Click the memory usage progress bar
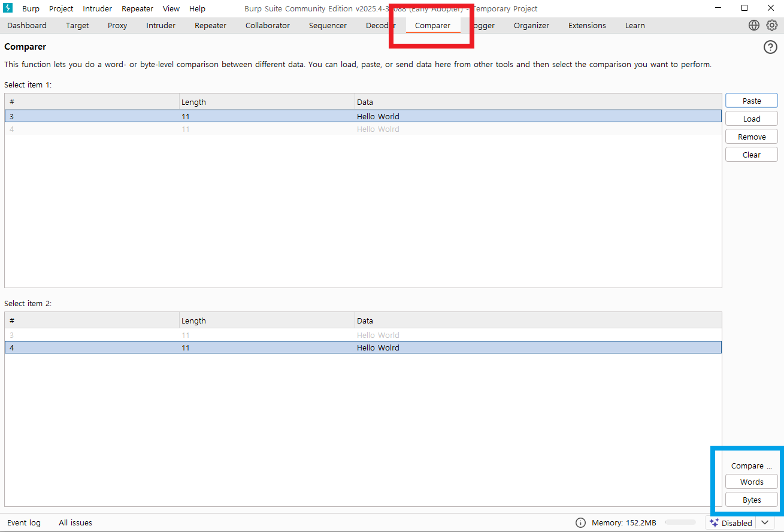784x532 pixels. [680, 522]
